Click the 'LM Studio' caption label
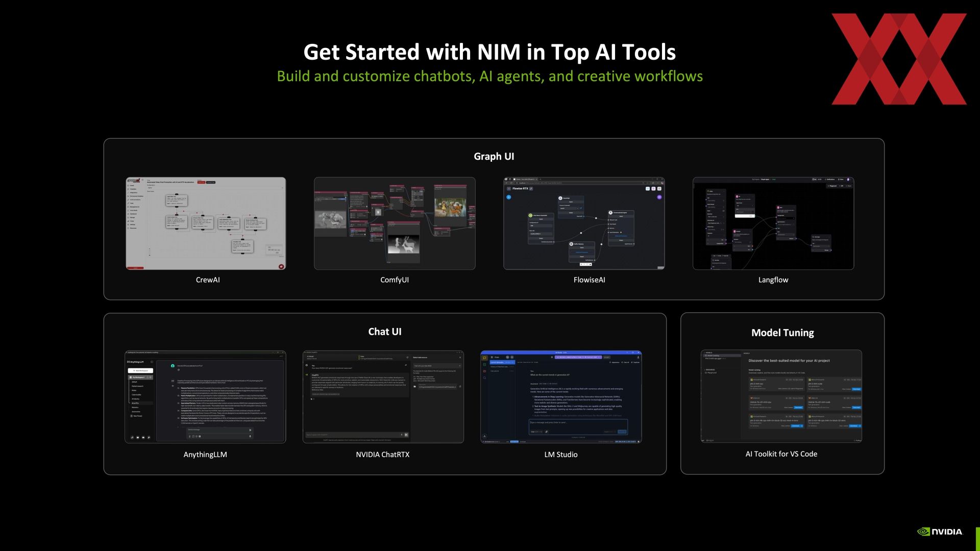The image size is (980, 551). (561, 455)
